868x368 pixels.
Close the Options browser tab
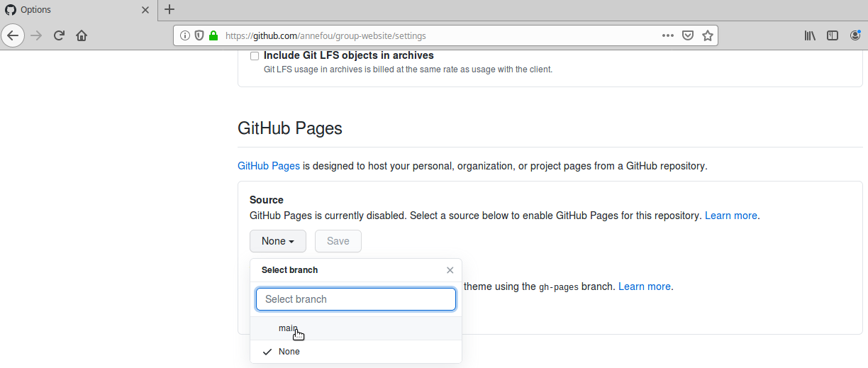[x=145, y=10]
